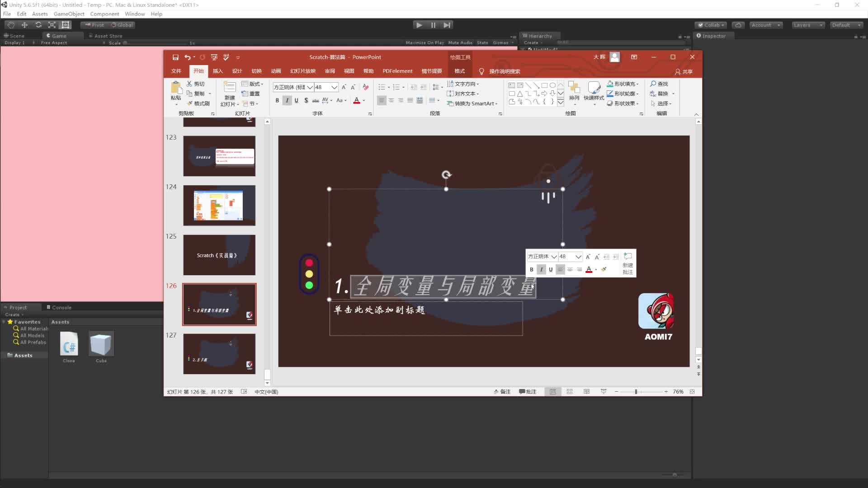This screenshot has width=868, height=488.
Task: Clear all formatting in ribbon
Action: click(366, 87)
